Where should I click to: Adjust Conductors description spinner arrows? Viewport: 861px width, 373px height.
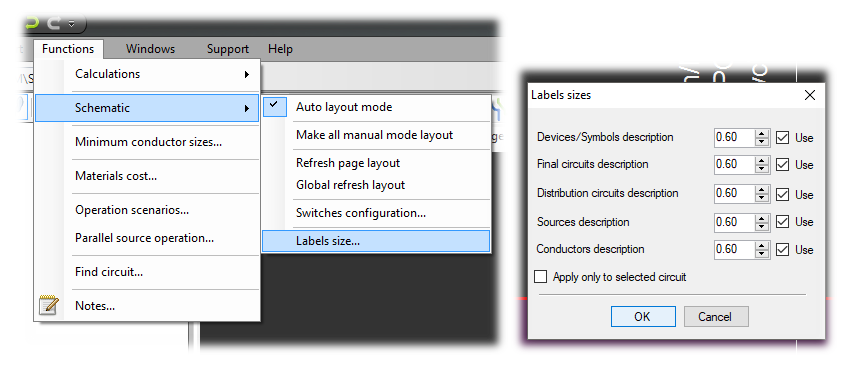tap(762, 249)
